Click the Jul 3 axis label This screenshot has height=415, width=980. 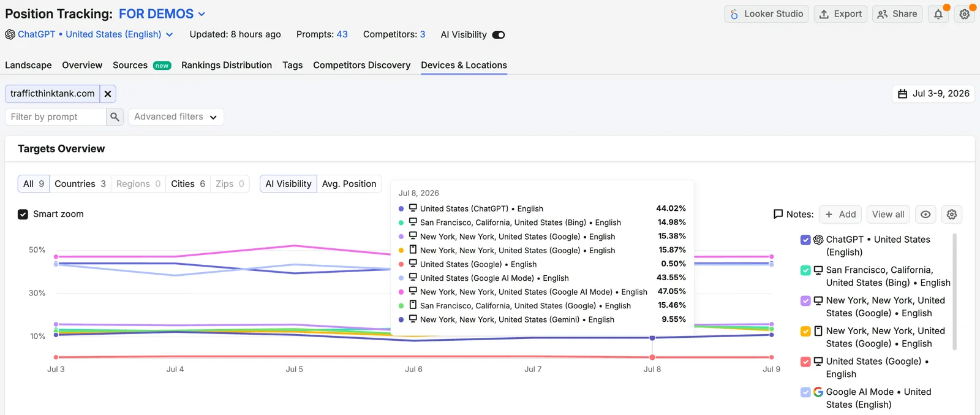pos(56,370)
